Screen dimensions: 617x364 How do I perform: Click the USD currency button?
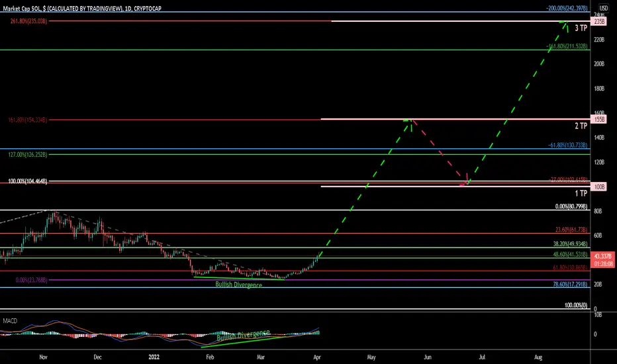pos(603,8)
